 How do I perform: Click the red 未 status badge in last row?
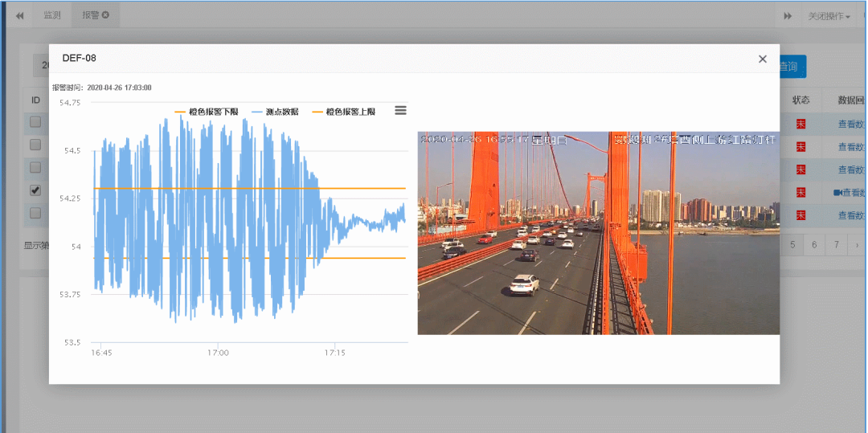coord(800,215)
